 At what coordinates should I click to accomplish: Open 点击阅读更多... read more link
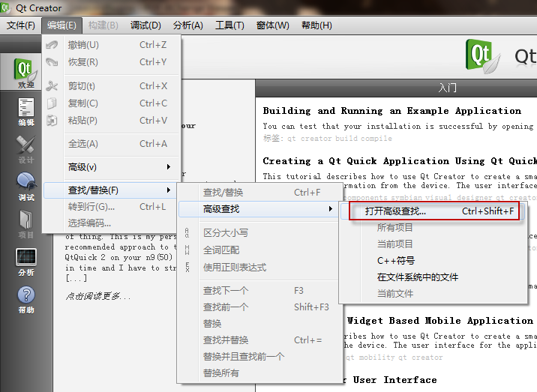pos(98,296)
